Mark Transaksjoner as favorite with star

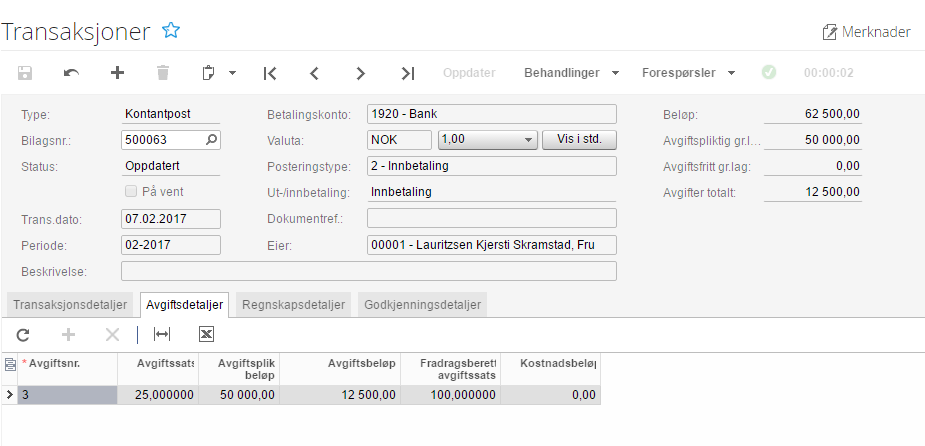[171, 31]
